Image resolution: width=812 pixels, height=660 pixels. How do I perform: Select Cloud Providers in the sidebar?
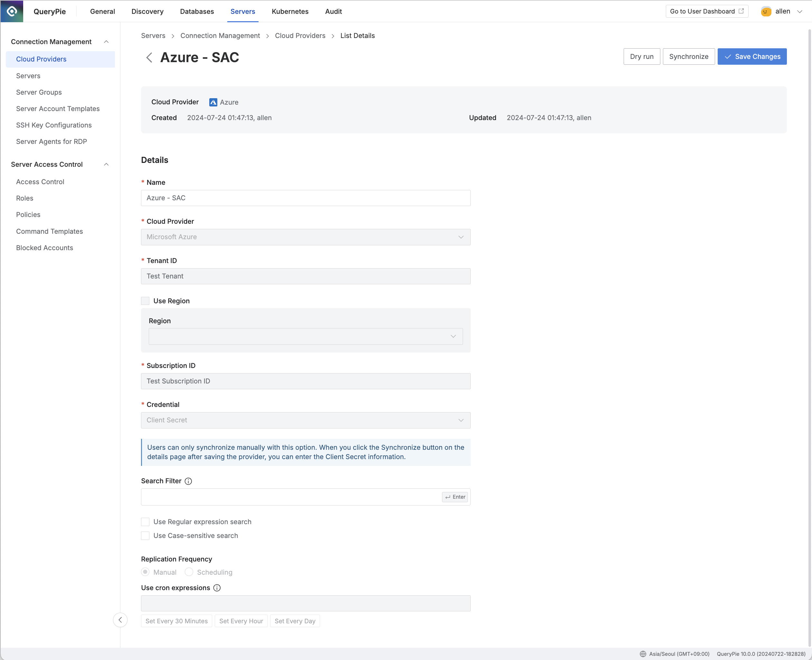tap(61, 59)
